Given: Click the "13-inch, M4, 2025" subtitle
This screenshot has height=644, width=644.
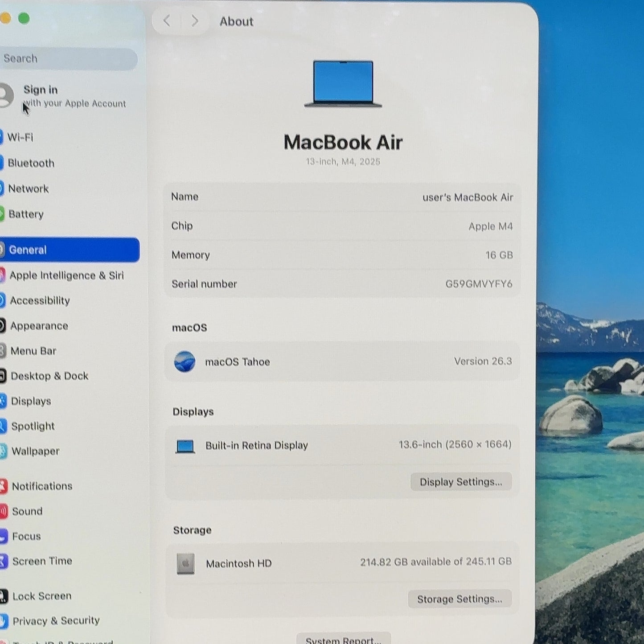Looking at the screenshot, I should click(x=343, y=161).
